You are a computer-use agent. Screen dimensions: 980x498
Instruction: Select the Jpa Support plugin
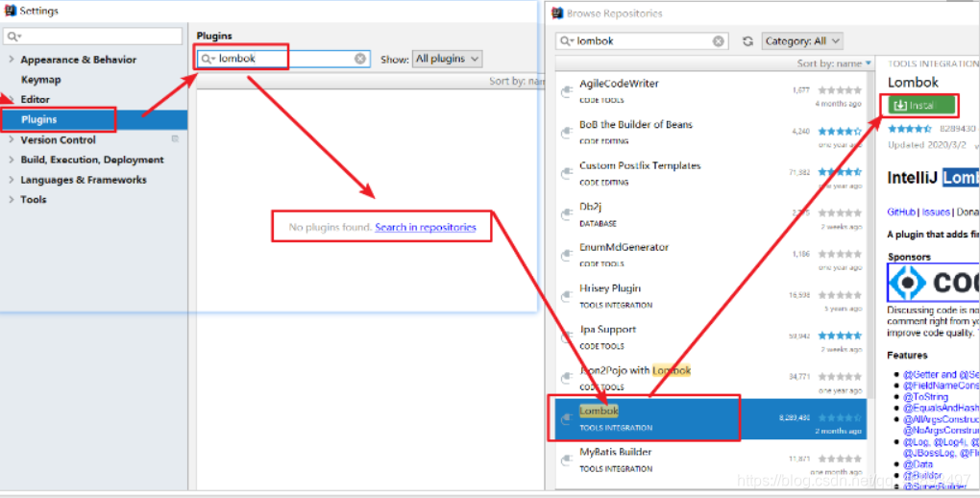click(711, 337)
